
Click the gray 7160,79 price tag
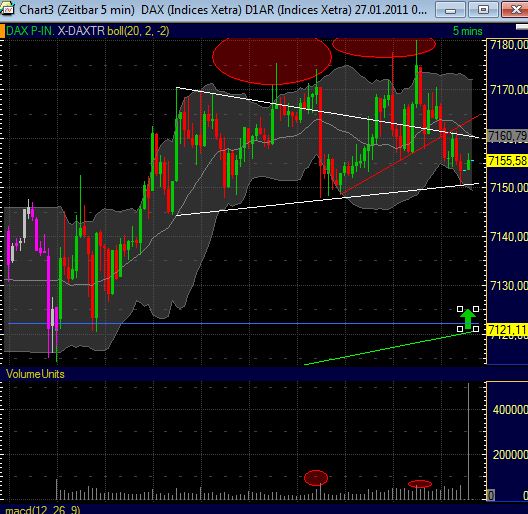(x=507, y=136)
